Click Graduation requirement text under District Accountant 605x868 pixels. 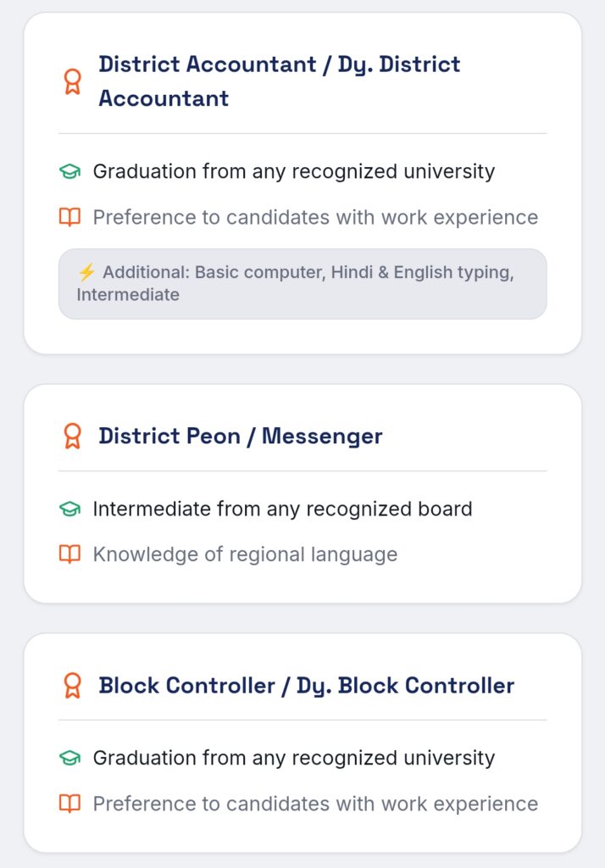pos(293,171)
